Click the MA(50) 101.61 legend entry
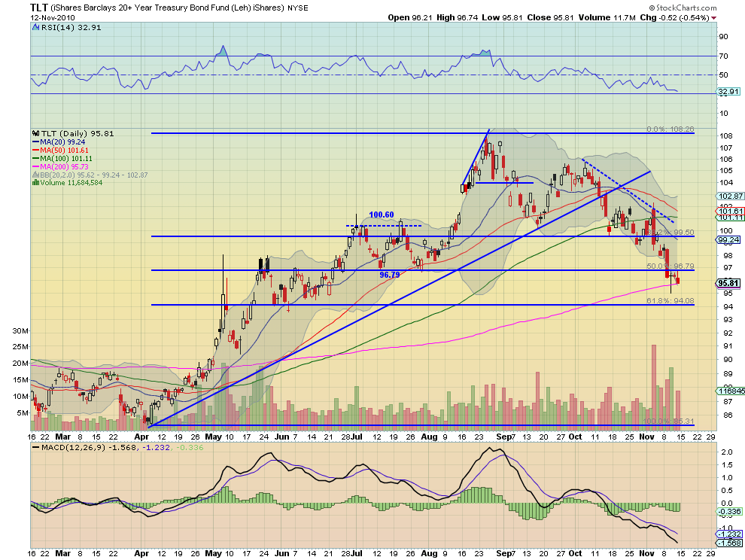 pyautogui.click(x=60, y=151)
